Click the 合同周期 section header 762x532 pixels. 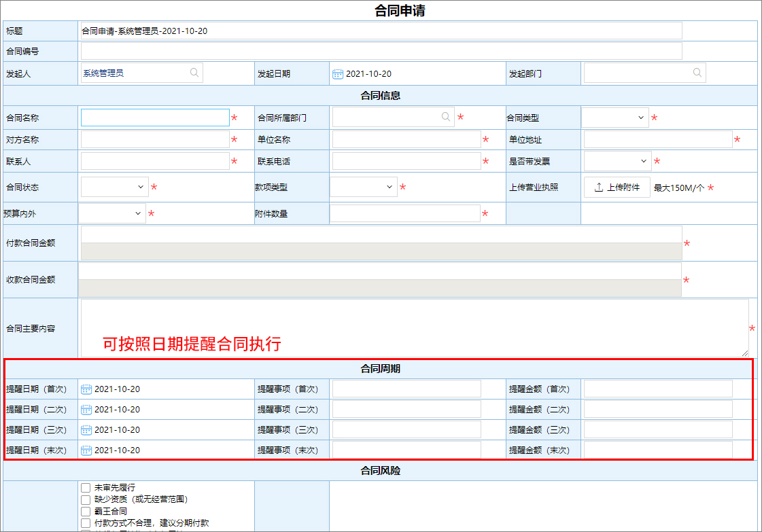click(x=381, y=369)
